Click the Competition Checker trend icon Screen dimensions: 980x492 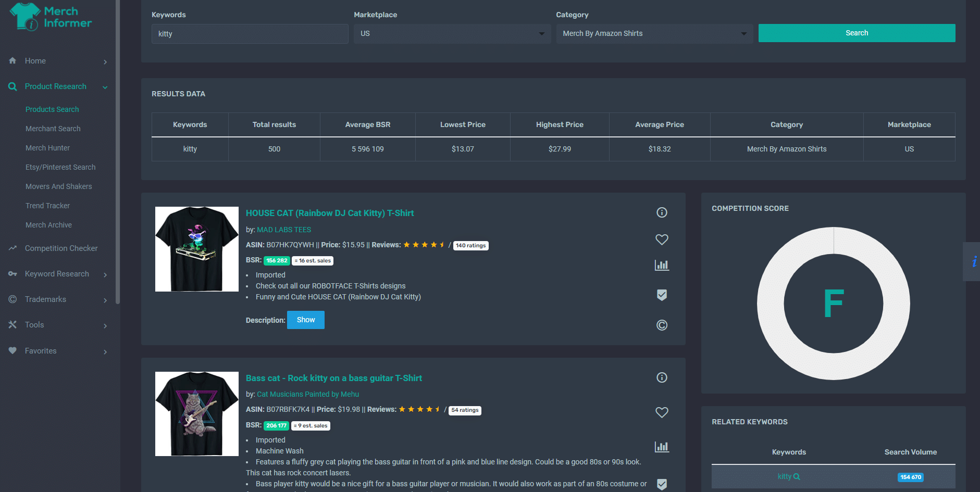13,248
